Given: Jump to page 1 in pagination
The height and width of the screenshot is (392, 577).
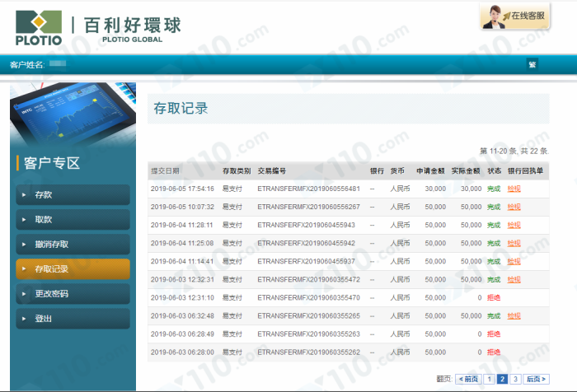Looking at the screenshot, I should coord(489,379).
